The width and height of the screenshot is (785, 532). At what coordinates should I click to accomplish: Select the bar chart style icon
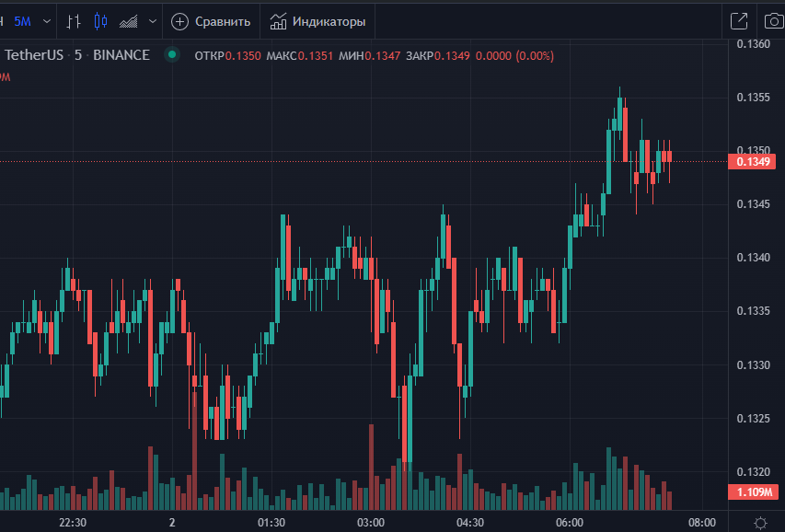(75, 20)
